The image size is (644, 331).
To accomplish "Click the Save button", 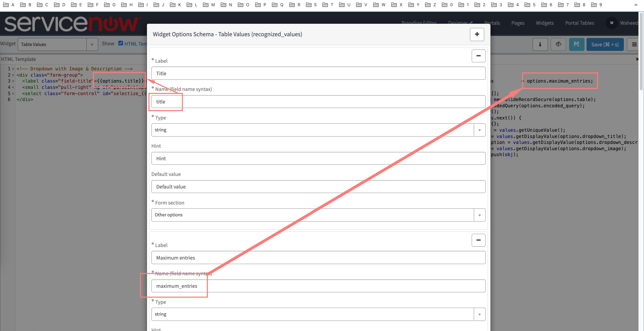I will 605,44.
